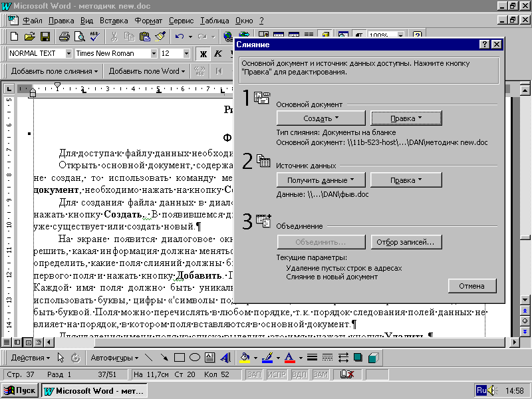Select the Arrow drawing tool
Image resolution: width=532 pixels, height=399 pixels.
pos(164,358)
